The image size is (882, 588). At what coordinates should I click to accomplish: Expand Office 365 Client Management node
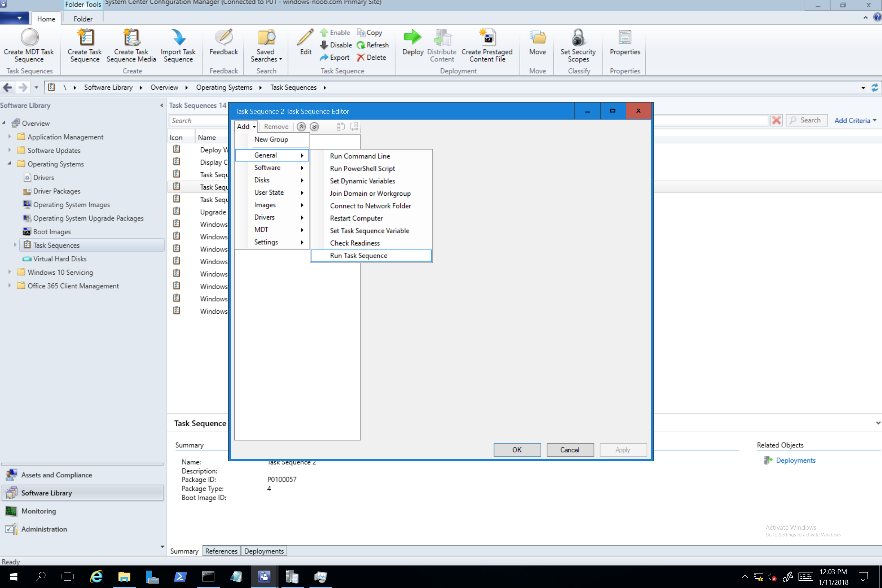10,286
